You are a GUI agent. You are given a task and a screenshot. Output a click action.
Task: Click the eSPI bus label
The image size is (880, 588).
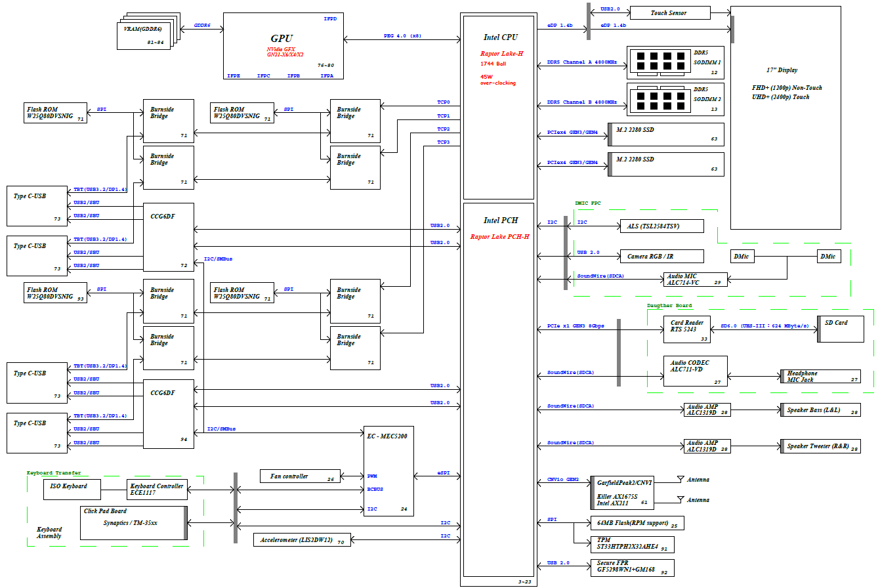[x=444, y=472]
